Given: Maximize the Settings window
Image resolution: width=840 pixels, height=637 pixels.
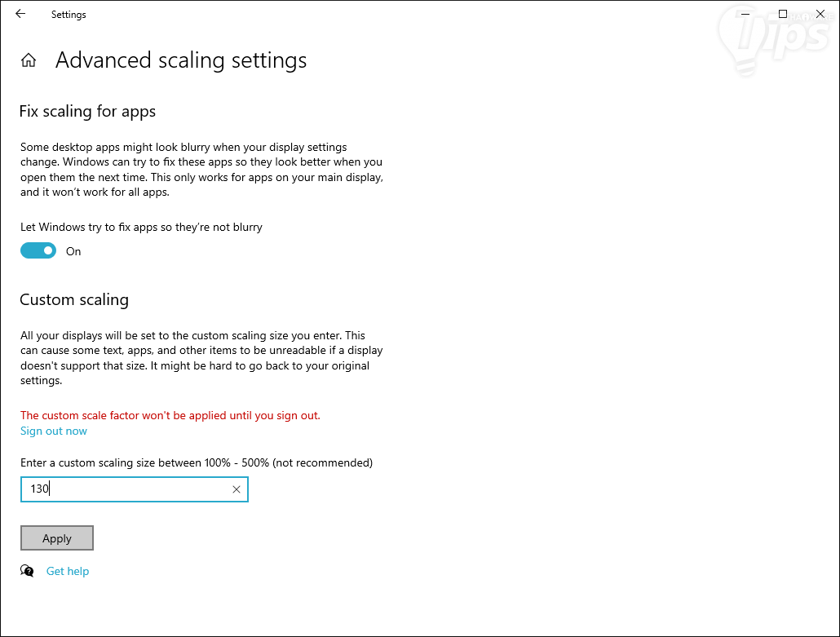Looking at the screenshot, I should coord(783,14).
